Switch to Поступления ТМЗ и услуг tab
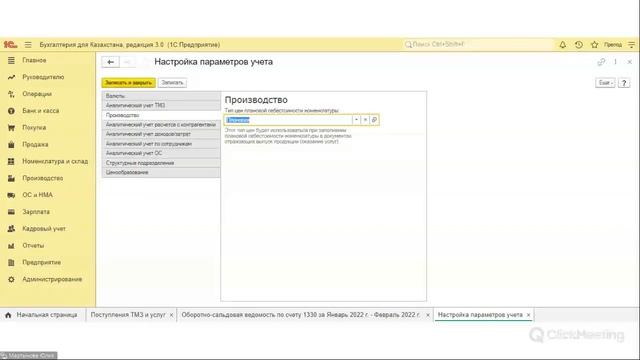Image resolution: width=640 pixels, height=360 pixels. click(x=128, y=315)
